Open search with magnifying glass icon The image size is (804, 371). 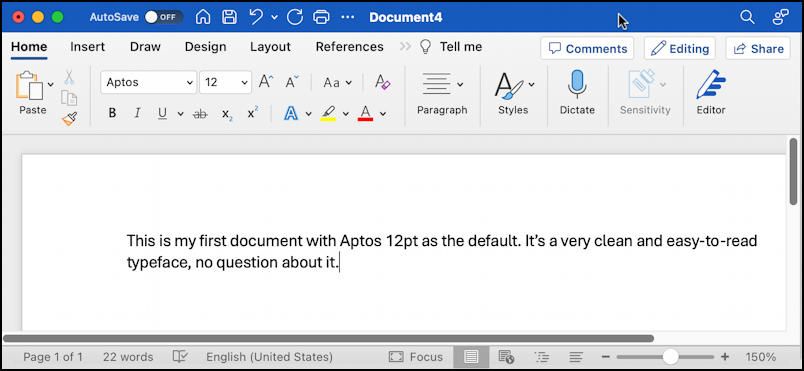[747, 17]
